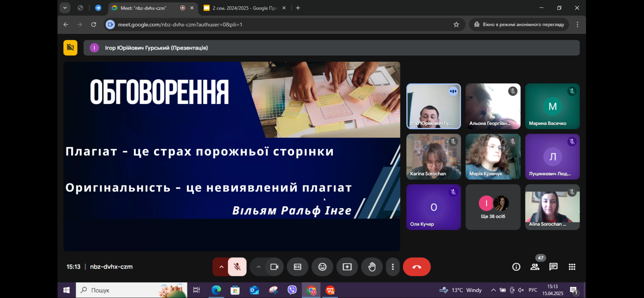
Task: Open meeting details info
Action: coord(516,267)
